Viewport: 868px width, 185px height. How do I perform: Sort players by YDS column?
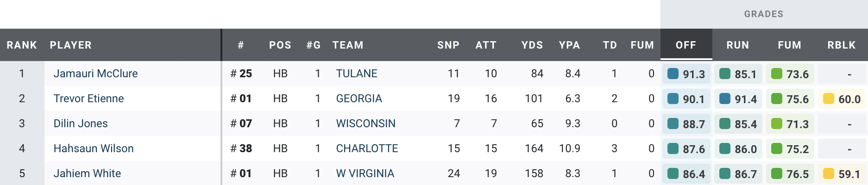click(x=532, y=45)
